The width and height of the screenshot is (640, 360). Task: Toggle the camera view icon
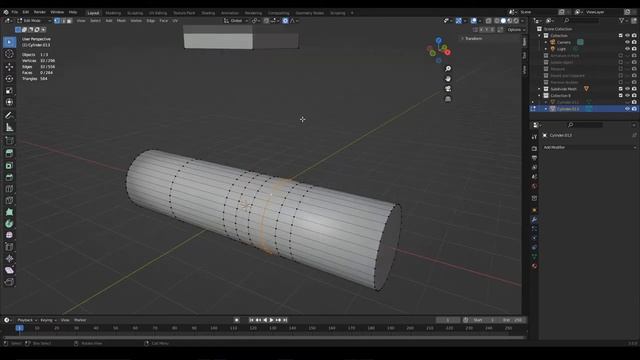(x=448, y=89)
